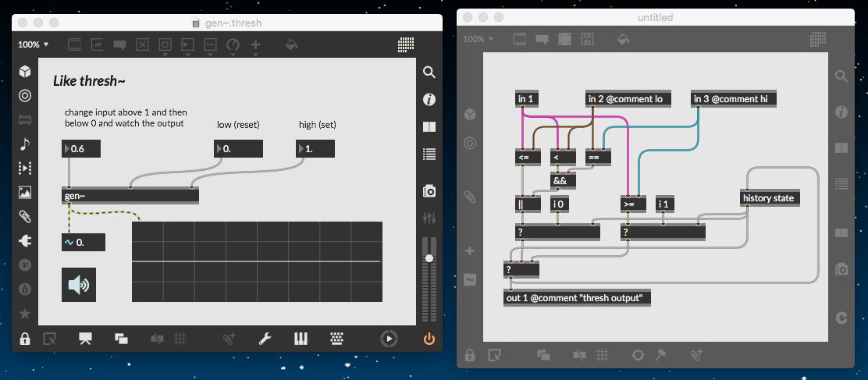Select the 'out 1 @comment "thresh output"' object
The image size is (868, 380).
pyautogui.click(x=577, y=297)
